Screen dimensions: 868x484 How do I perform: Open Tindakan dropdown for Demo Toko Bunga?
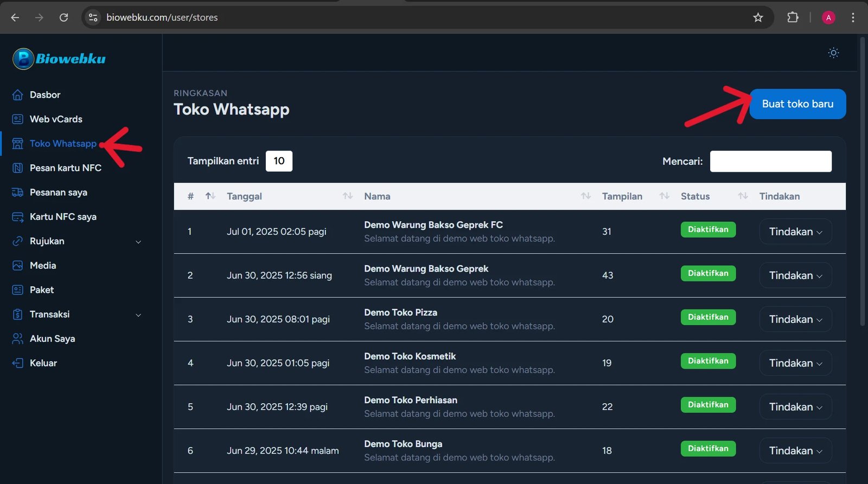(x=795, y=451)
